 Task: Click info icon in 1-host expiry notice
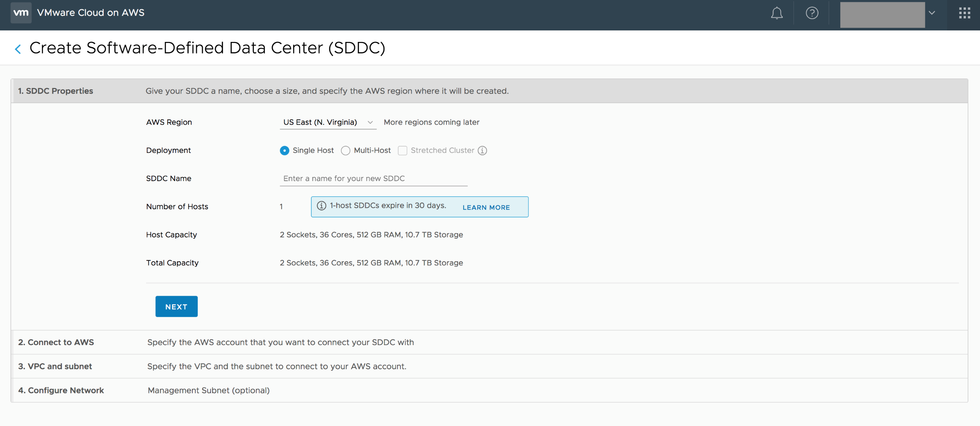(321, 206)
